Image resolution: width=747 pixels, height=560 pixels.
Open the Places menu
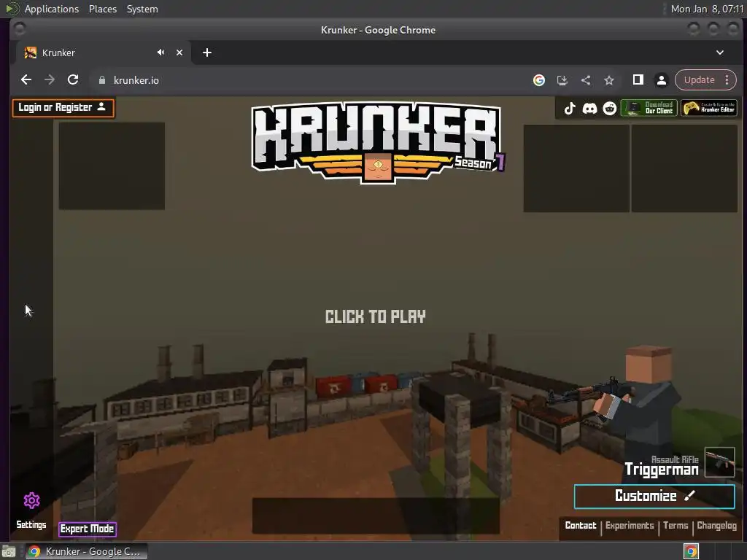pos(103,9)
